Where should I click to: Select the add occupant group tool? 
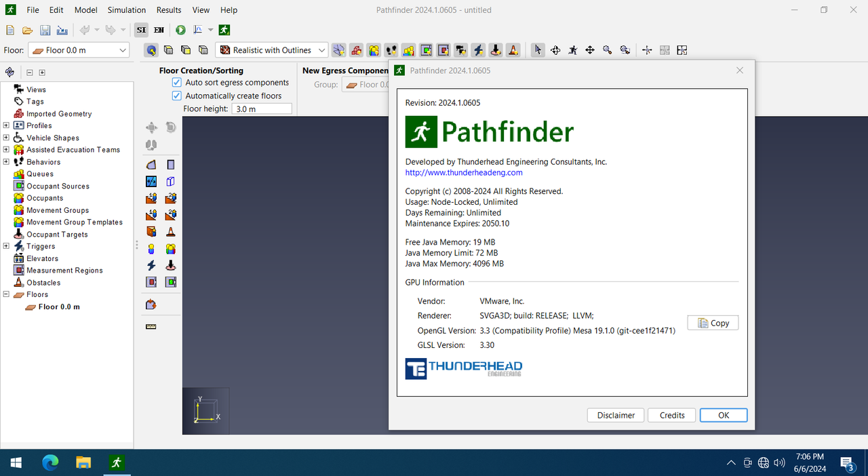(x=171, y=248)
